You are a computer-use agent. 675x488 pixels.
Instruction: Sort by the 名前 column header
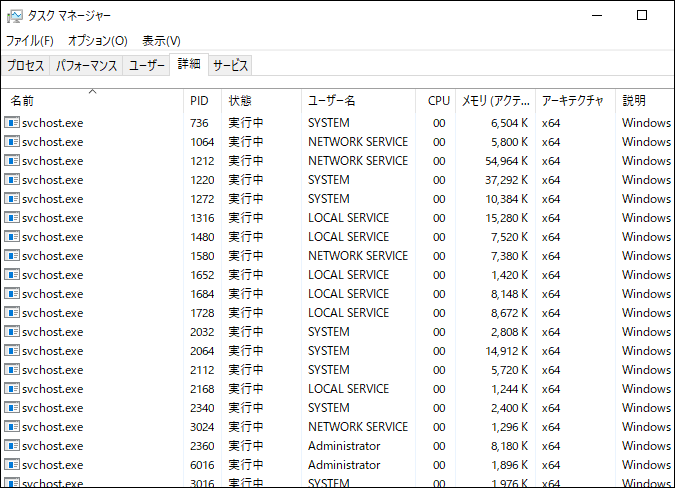coord(22,101)
